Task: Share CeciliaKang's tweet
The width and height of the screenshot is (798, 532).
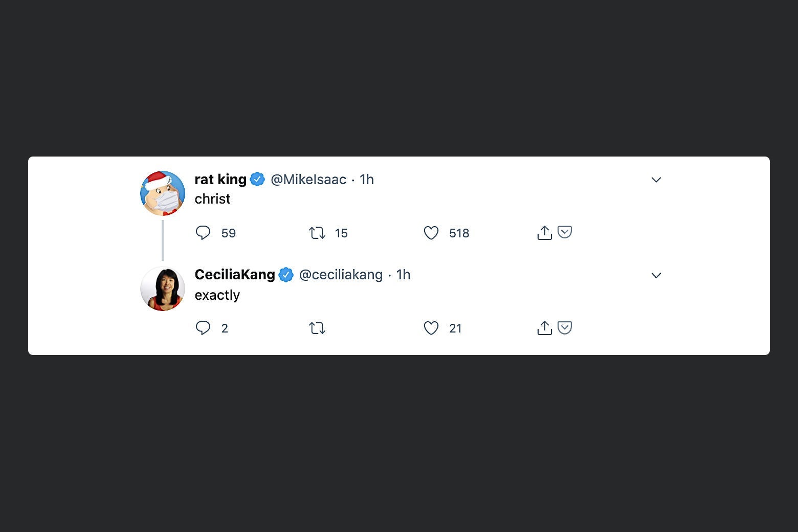Action: pos(544,328)
